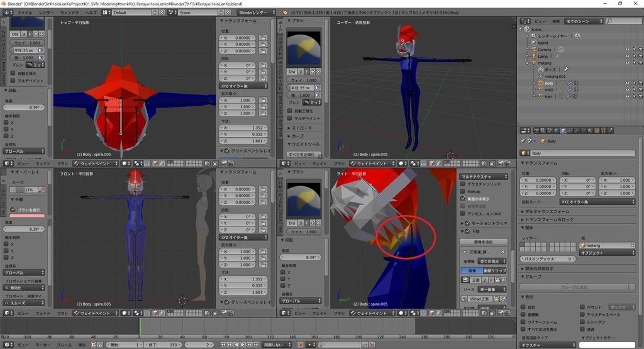The height and width of the screenshot is (349, 644).
Task: Hide the Hair object with eye icon
Action: point(628,96)
